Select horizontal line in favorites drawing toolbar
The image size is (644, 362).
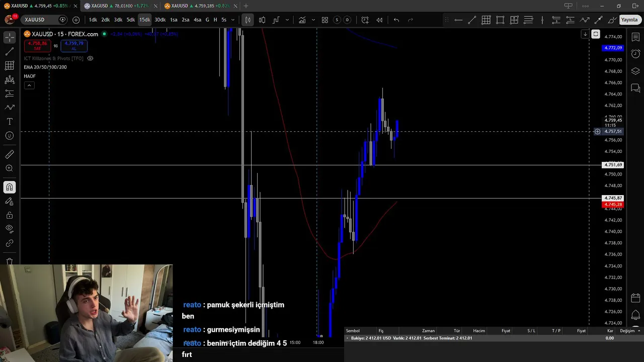(x=458, y=20)
